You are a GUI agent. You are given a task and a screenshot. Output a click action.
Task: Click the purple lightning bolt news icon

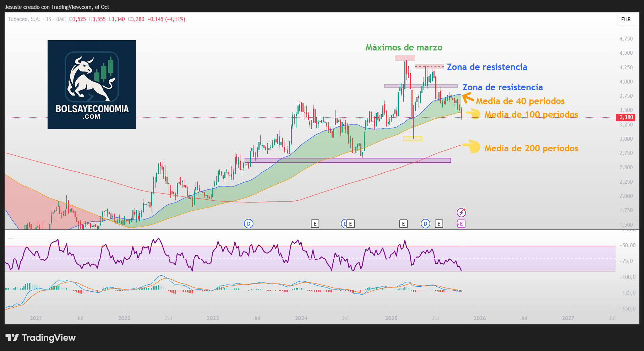click(461, 212)
